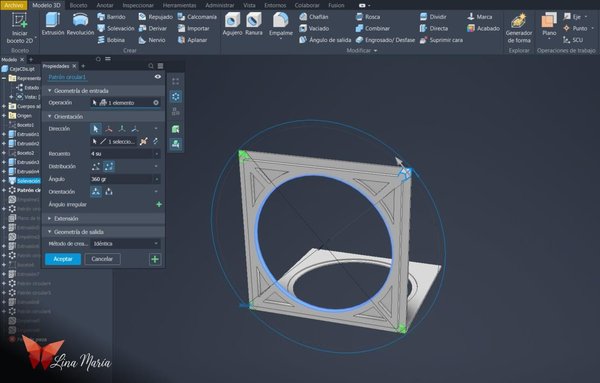Select the Combinar tool
600x383 pixels.
(373, 28)
